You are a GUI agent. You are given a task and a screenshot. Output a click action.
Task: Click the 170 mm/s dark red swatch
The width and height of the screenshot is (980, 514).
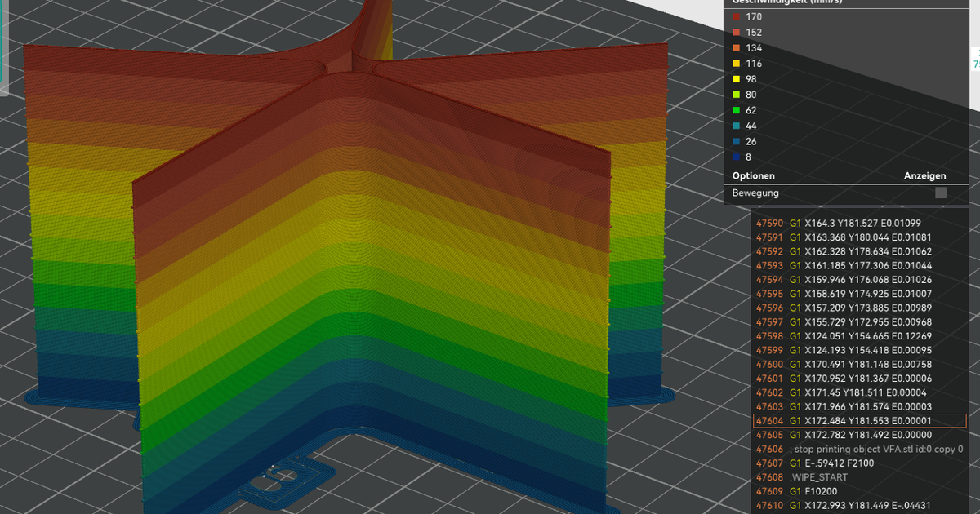point(736,16)
